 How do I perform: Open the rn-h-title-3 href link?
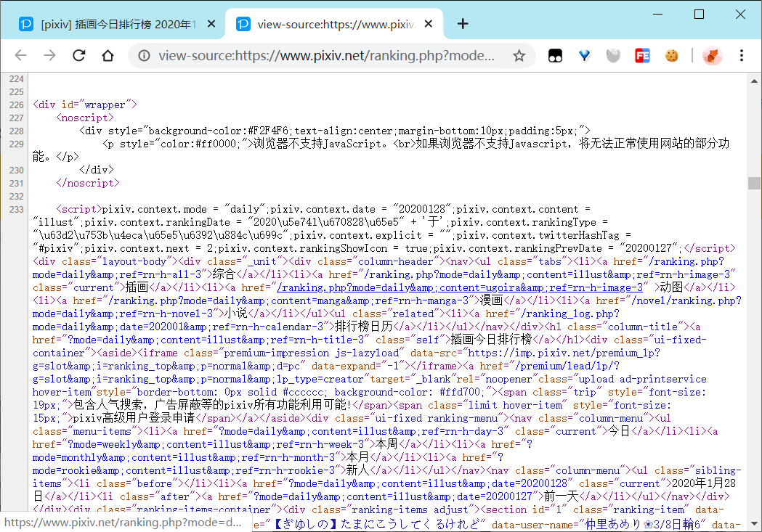(x=216, y=340)
